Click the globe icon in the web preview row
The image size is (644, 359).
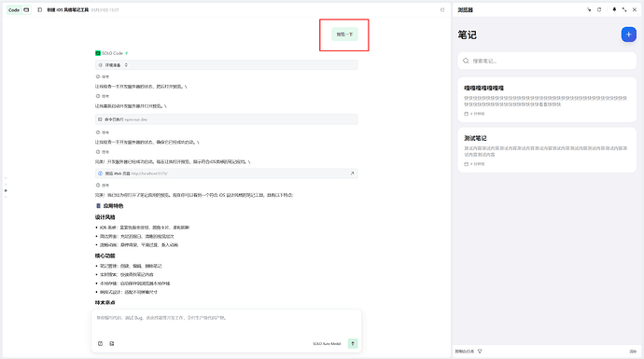click(100, 173)
